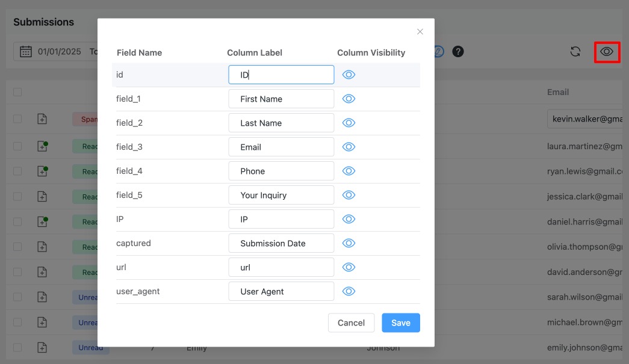Toggle Email column visibility eye icon
Image resolution: width=629 pixels, height=364 pixels.
point(349,147)
